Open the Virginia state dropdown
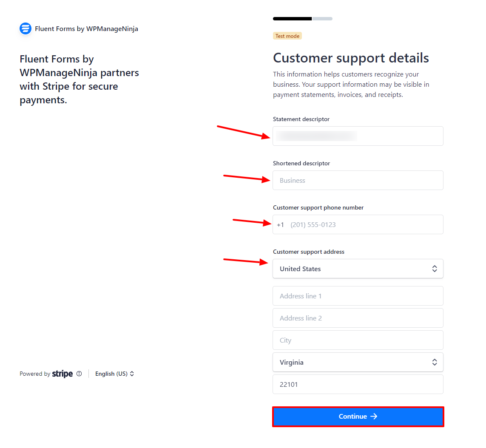 (x=358, y=362)
